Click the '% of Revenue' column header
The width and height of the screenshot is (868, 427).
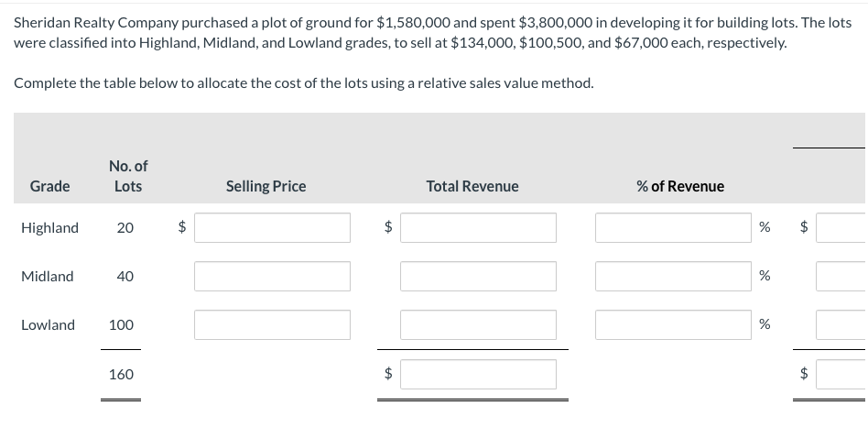[680, 186]
